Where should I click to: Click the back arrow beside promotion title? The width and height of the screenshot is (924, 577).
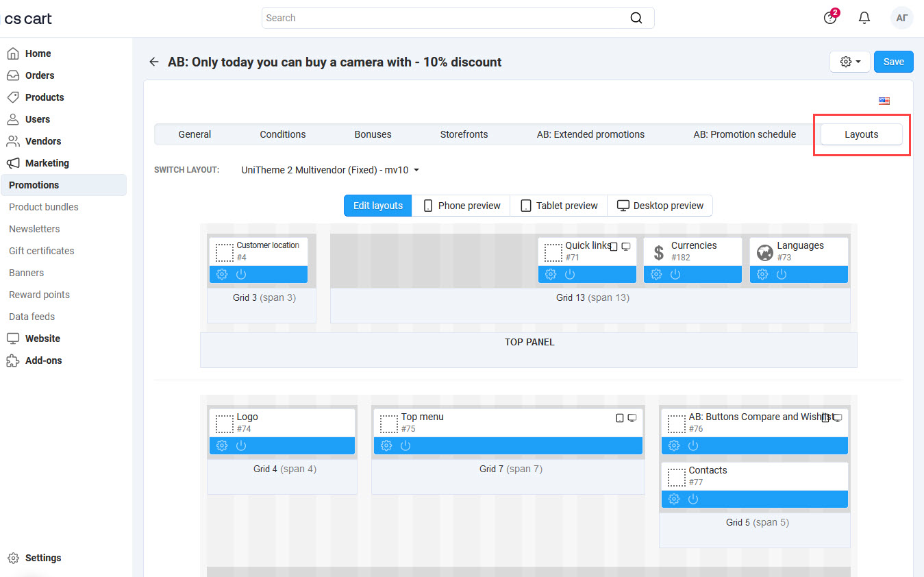[x=154, y=61]
